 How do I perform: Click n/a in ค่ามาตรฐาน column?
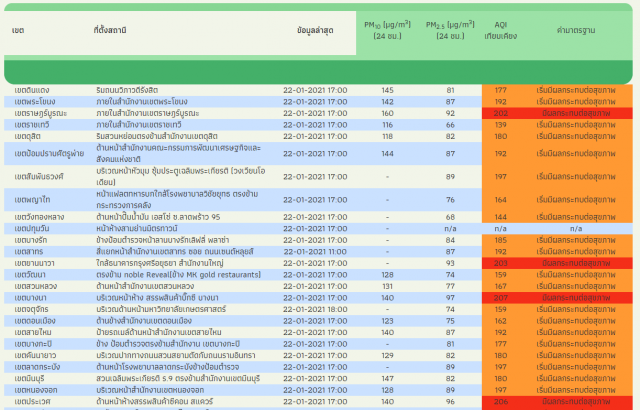[576, 228]
